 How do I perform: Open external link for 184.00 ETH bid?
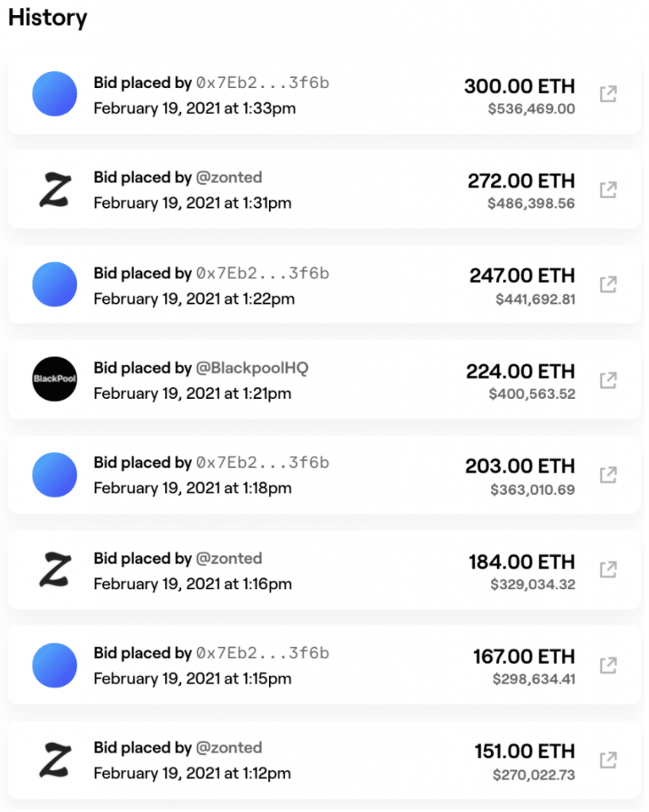tap(608, 569)
